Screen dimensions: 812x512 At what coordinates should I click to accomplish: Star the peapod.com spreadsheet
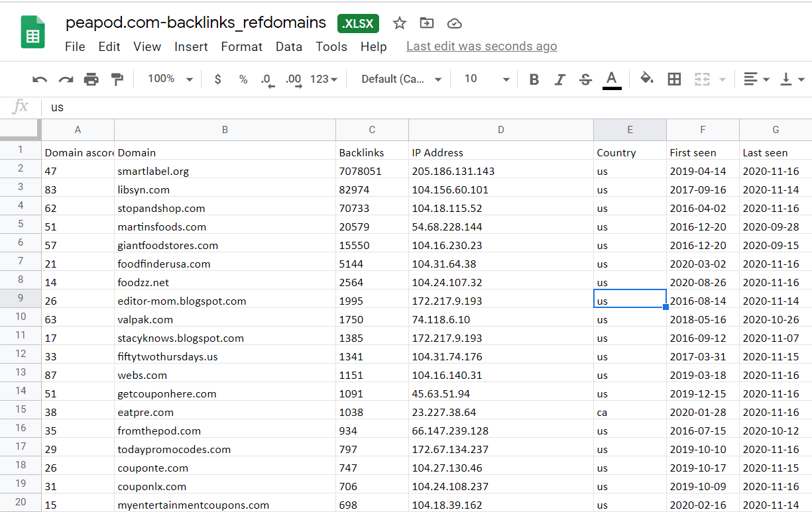point(399,23)
